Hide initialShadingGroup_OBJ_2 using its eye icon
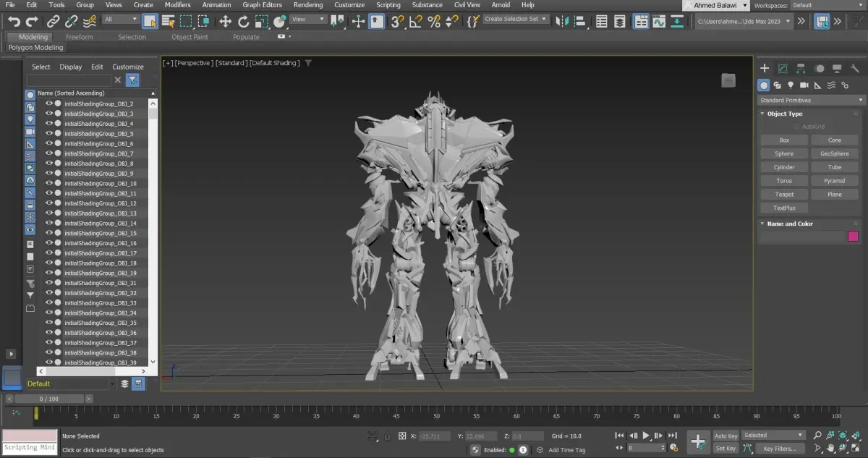The height and width of the screenshot is (458, 868). click(49, 103)
